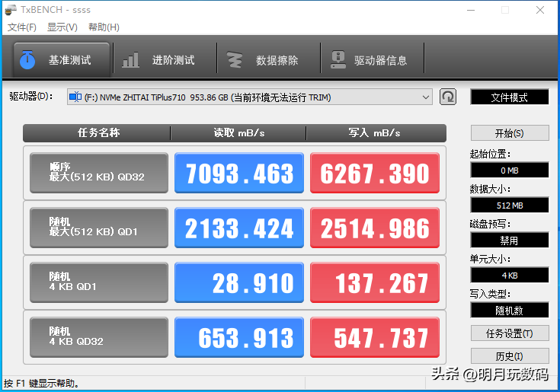Click the 驱动器(D): label

pyautogui.click(x=31, y=97)
